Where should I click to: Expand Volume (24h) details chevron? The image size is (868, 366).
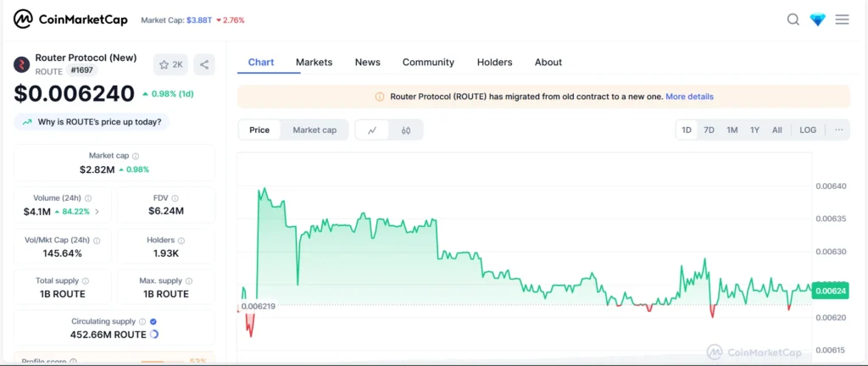tap(97, 211)
